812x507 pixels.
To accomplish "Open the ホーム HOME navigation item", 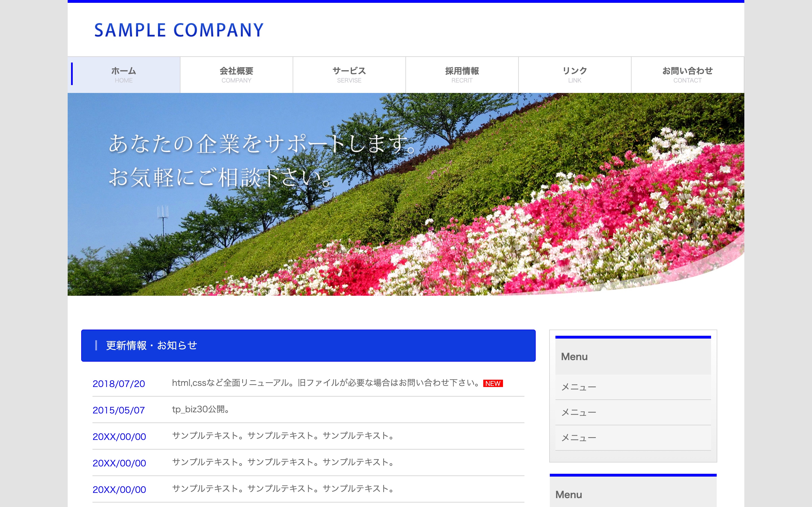I will coord(124,75).
